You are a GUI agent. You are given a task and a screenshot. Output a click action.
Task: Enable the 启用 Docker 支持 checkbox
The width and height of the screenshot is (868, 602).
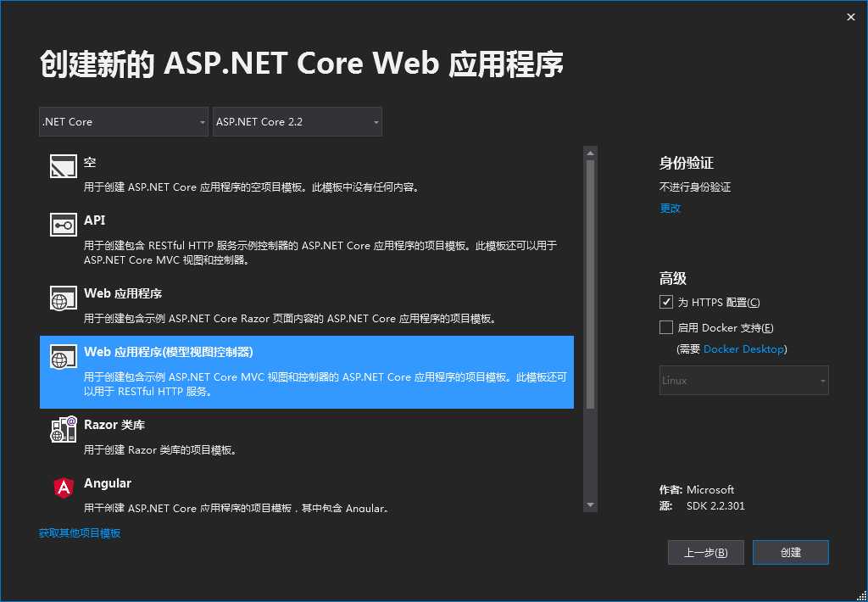click(666, 327)
